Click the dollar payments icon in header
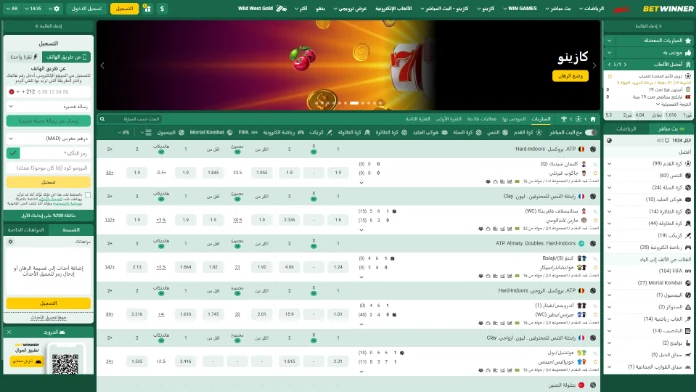 tap(162, 8)
